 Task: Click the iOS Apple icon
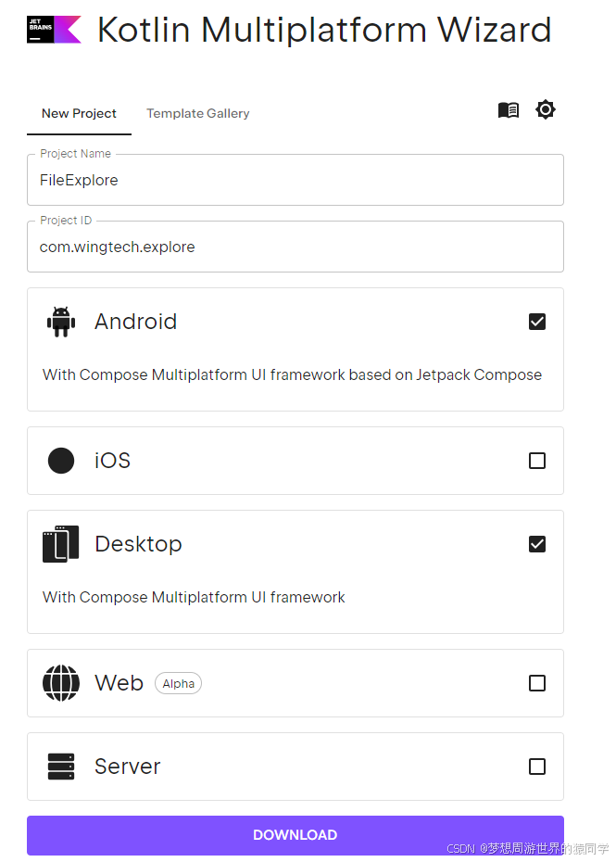click(61, 461)
